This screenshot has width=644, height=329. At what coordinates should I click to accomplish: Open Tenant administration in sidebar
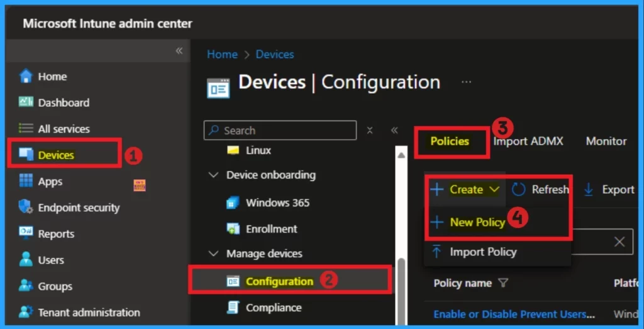click(88, 312)
